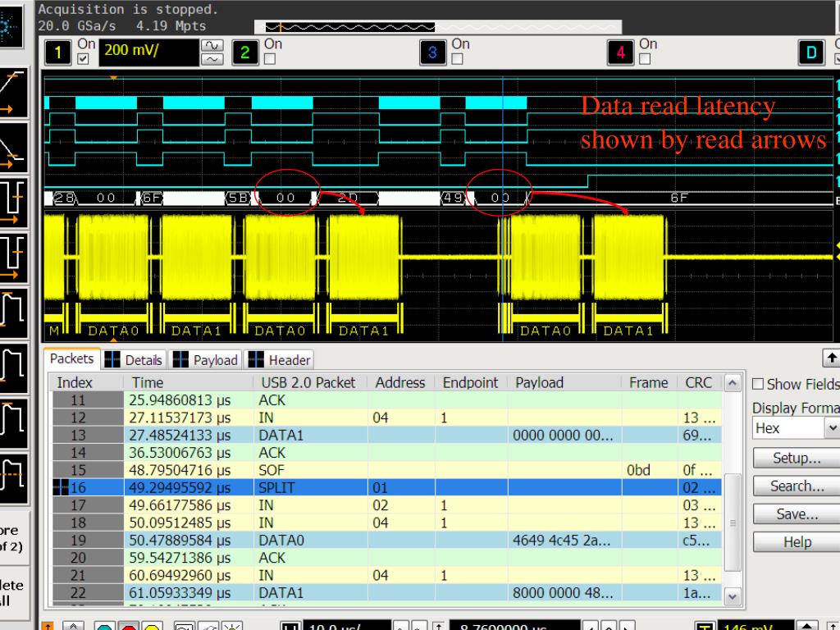Click the packet list scroll down arrow
The width and height of the screenshot is (840, 630).
(733, 596)
